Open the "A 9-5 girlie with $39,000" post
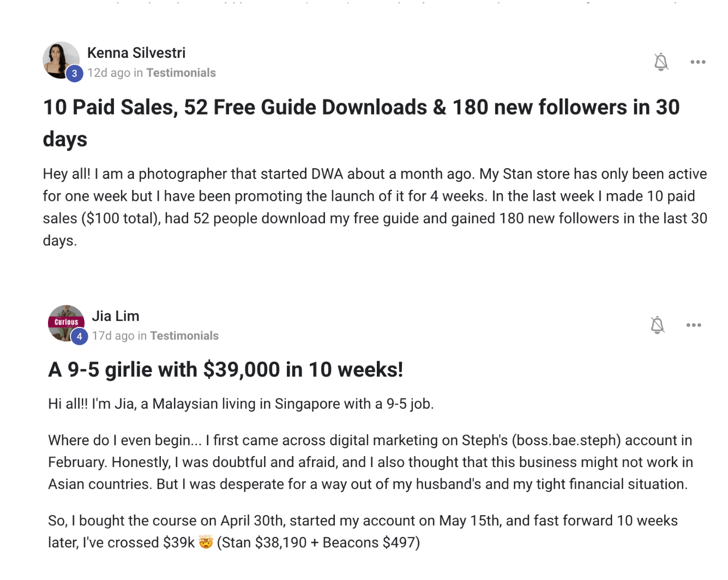 pos(225,370)
